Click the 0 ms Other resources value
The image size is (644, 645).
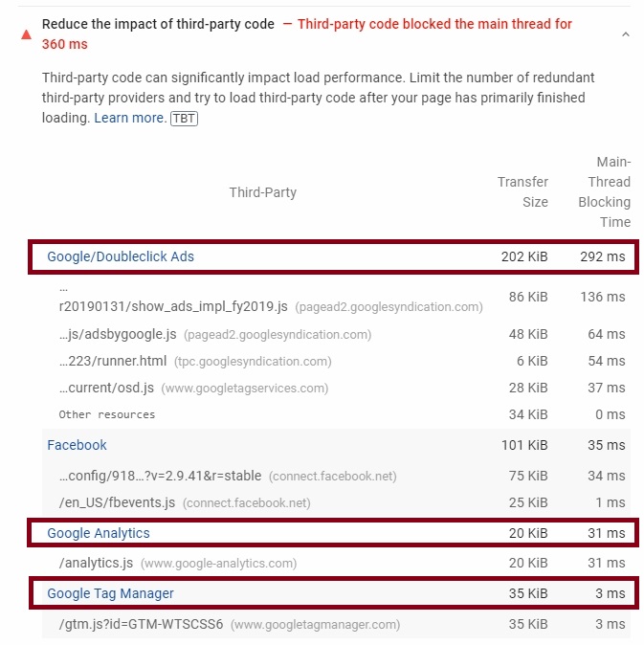610,414
